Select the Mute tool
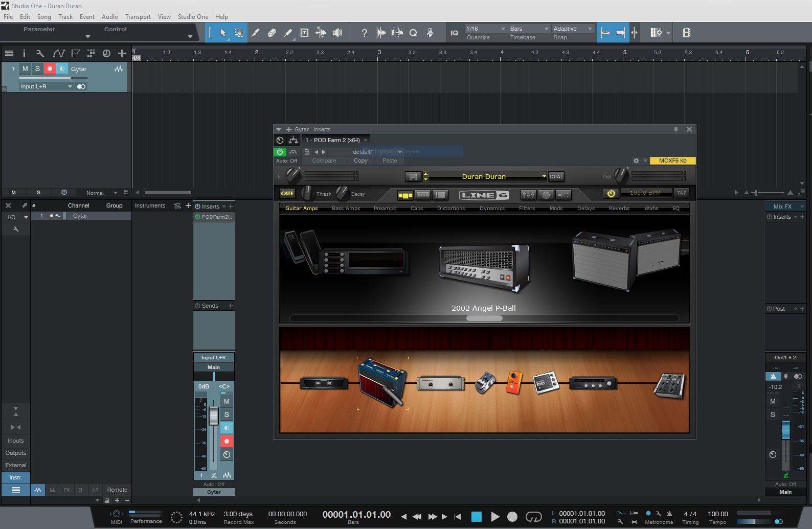The image size is (812, 529). pyautogui.click(x=304, y=33)
